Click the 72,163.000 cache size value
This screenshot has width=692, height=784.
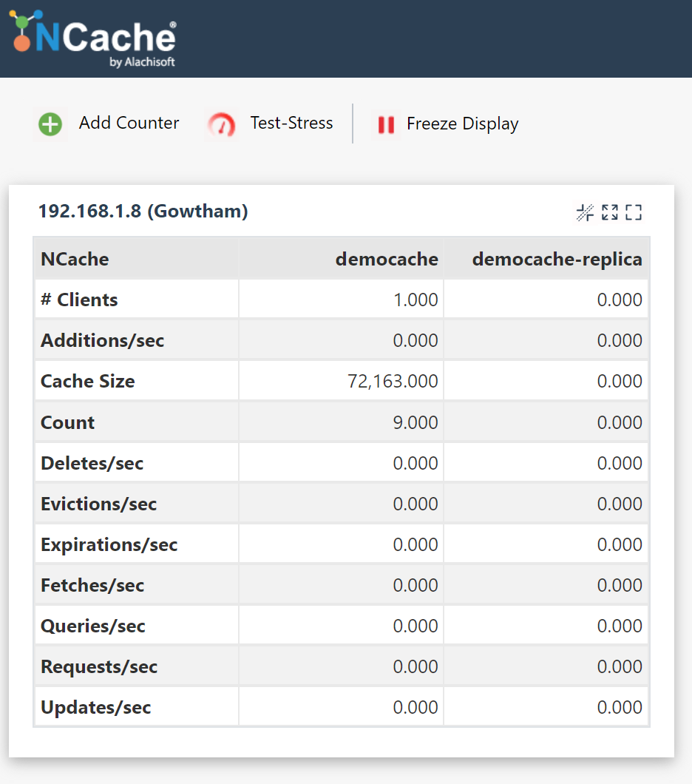(x=393, y=382)
